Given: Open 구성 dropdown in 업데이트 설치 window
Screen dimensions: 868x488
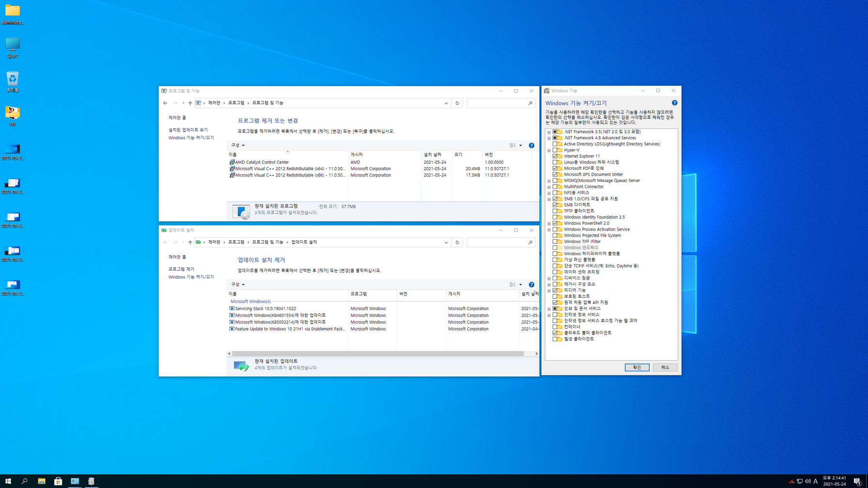Looking at the screenshot, I should (238, 285).
